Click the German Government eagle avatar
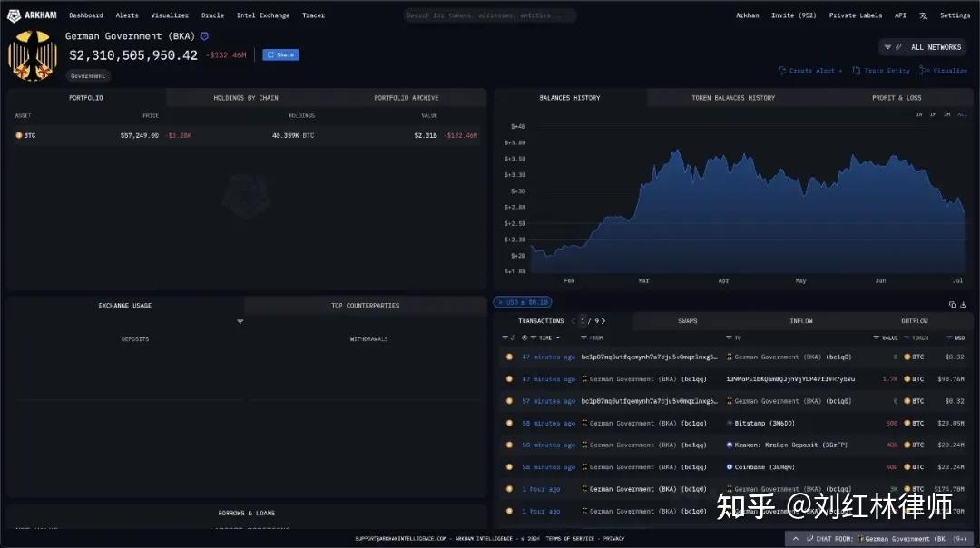 click(x=33, y=55)
